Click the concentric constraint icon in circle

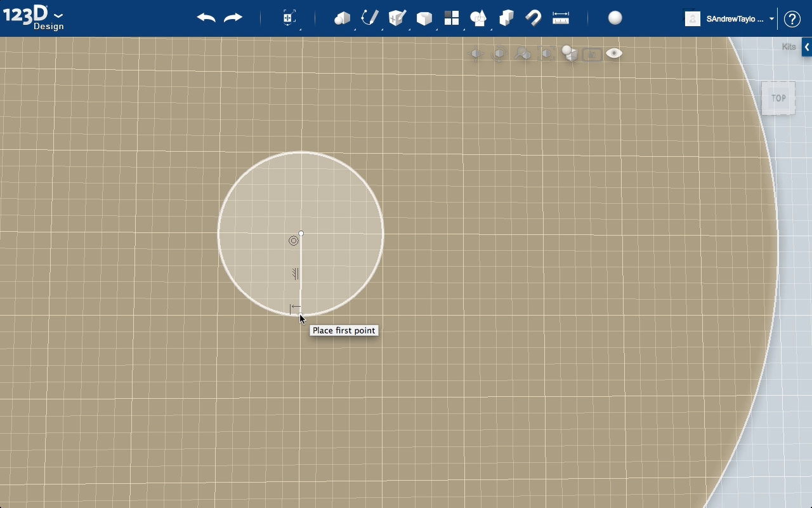pyautogui.click(x=294, y=241)
